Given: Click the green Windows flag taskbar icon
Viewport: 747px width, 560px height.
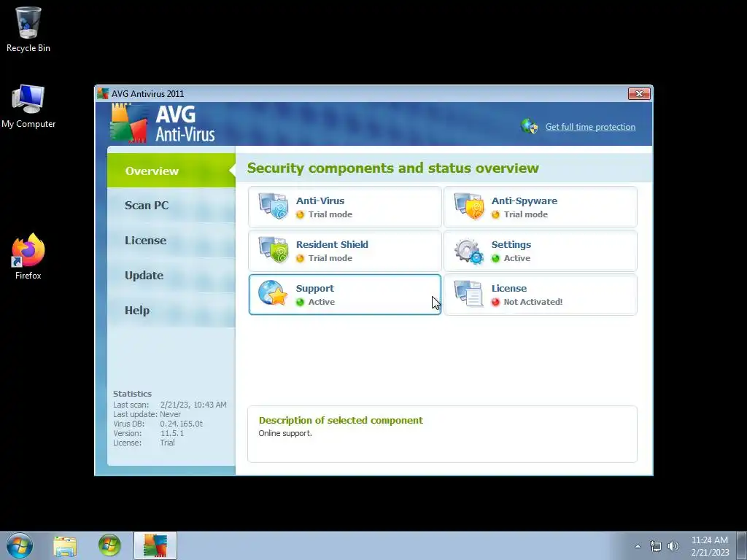Looking at the screenshot, I should (x=109, y=545).
